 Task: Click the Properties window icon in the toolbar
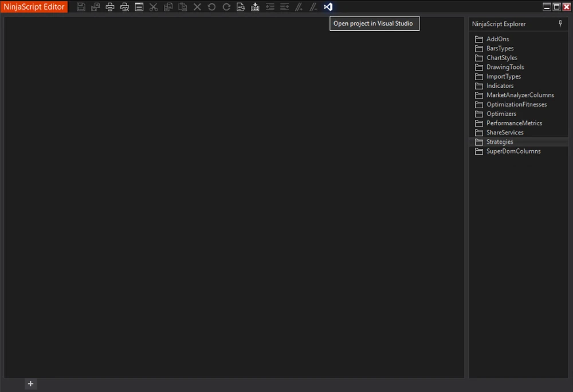coord(139,7)
